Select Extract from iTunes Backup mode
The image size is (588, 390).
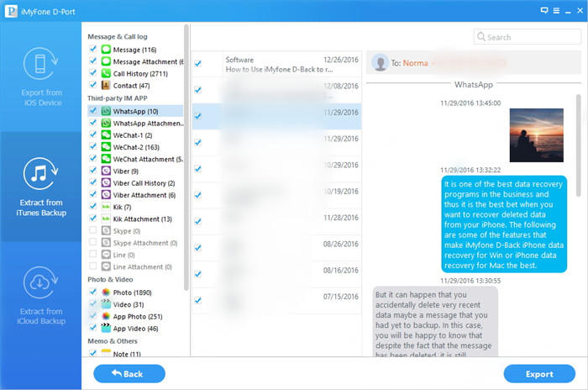(40, 187)
